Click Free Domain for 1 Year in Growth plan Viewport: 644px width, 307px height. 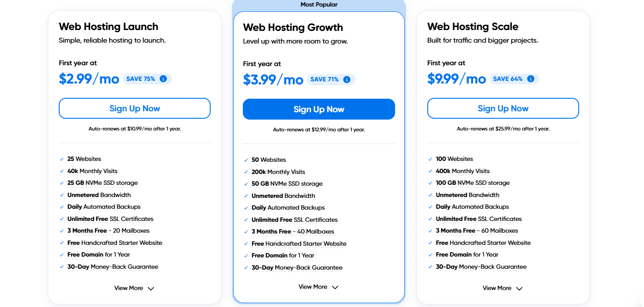[x=283, y=255]
